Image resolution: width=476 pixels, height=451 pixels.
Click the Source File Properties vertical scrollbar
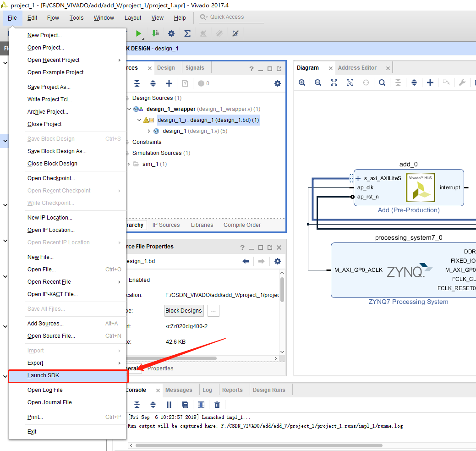[282, 290]
